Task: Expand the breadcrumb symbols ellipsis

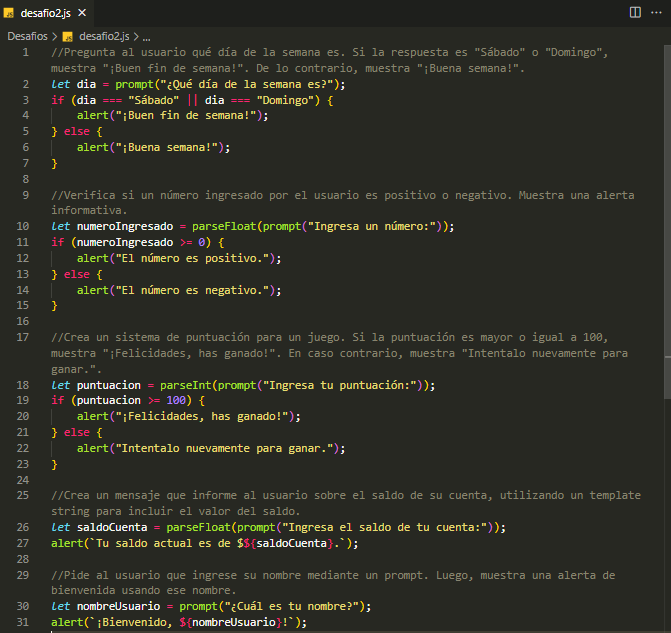Action: point(146,35)
